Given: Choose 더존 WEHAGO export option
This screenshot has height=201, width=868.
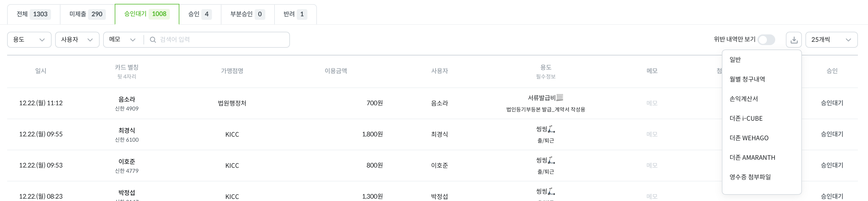Looking at the screenshot, I should [x=749, y=138].
